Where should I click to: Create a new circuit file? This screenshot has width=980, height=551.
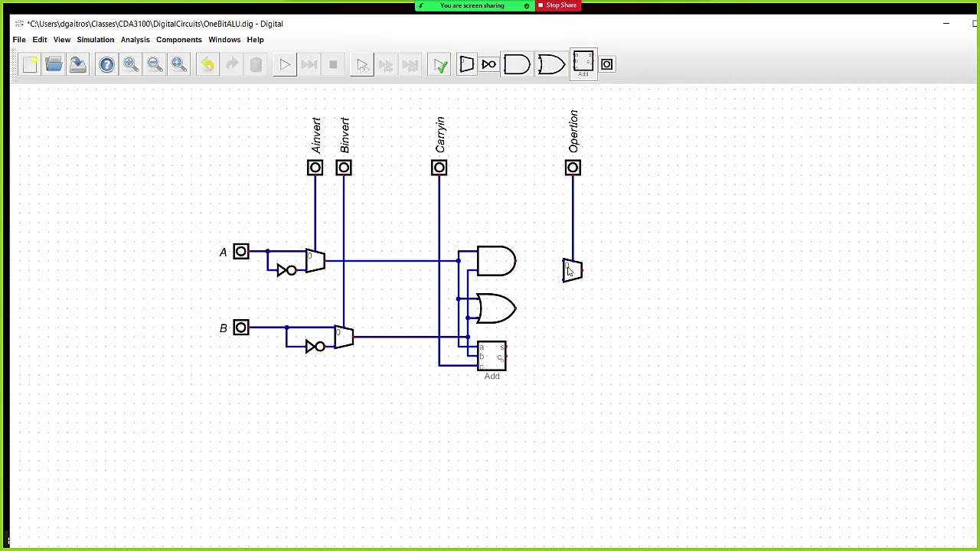click(30, 65)
